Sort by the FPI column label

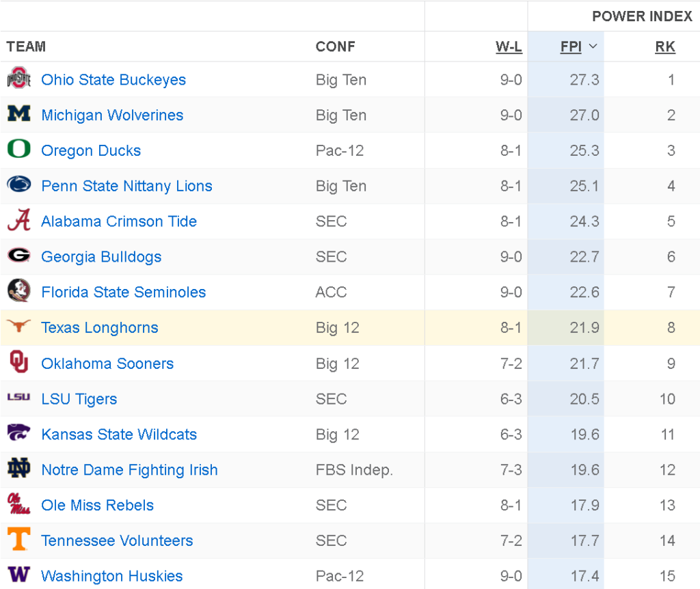571,46
